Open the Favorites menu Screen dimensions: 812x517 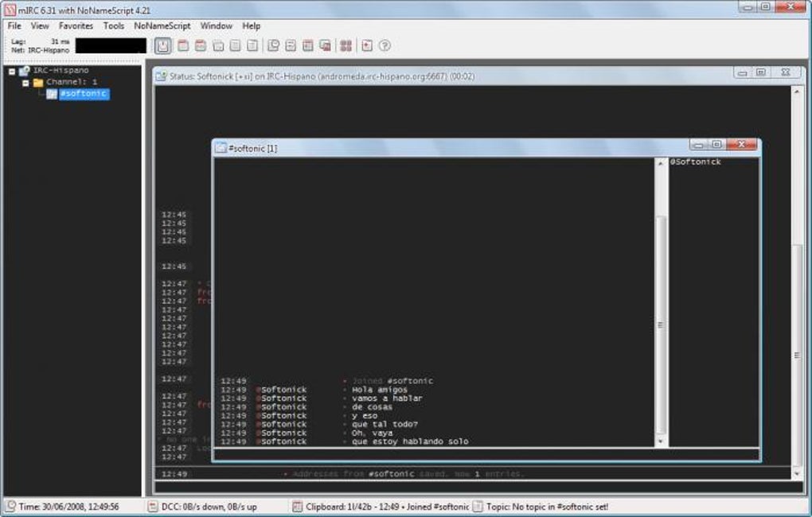[76, 26]
